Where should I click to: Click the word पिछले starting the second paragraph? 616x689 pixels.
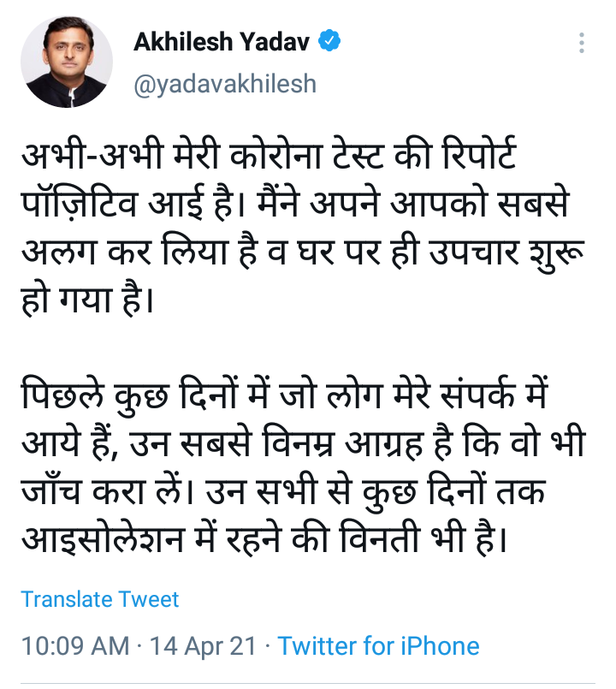(x=62, y=394)
